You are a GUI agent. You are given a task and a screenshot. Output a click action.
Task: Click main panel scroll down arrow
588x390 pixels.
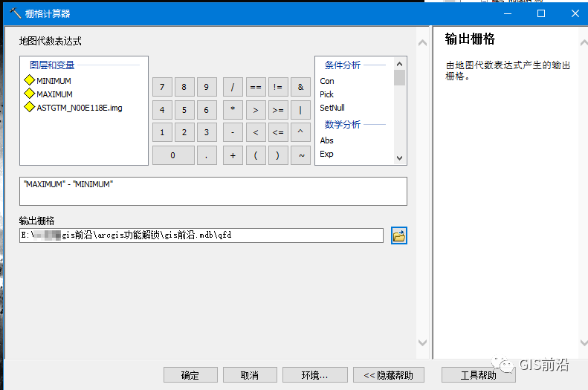click(422, 342)
